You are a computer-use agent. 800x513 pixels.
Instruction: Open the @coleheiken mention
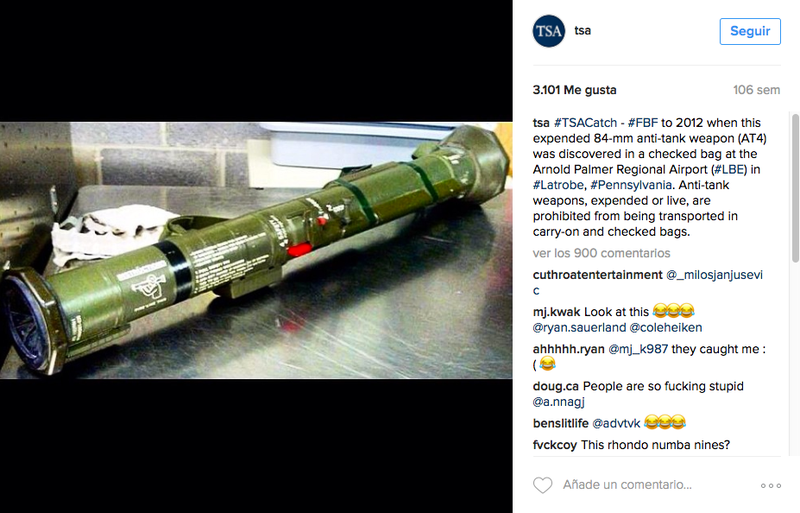tap(666, 328)
